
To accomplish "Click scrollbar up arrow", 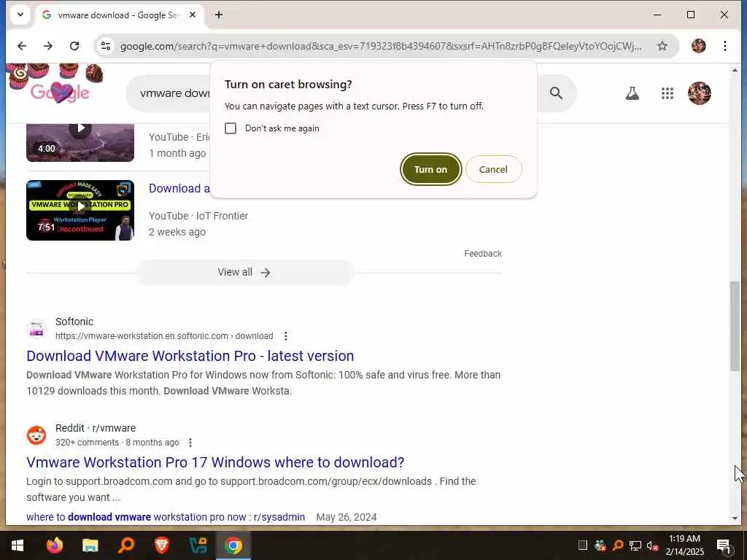I will point(735,70).
